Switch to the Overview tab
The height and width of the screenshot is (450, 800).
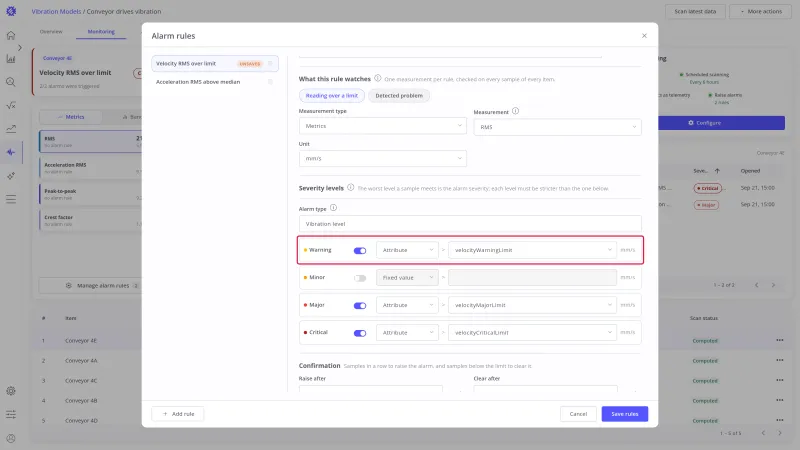click(x=51, y=32)
